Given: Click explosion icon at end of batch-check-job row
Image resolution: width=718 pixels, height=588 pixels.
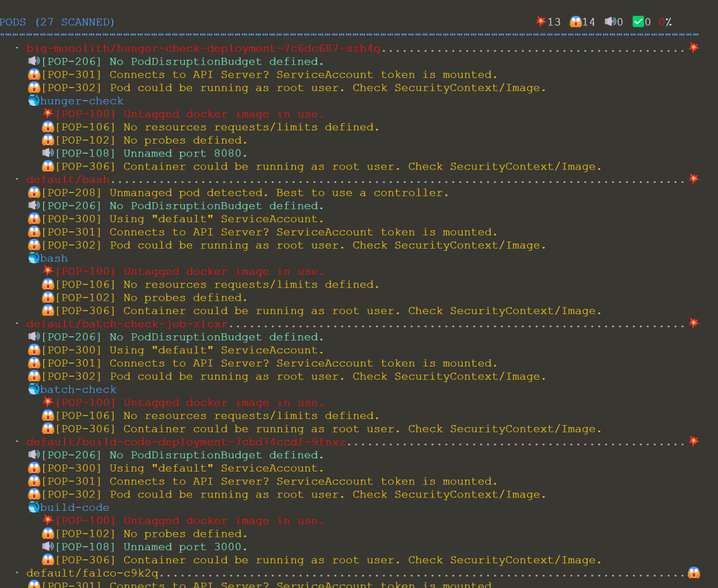Looking at the screenshot, I should click(693, 323).
